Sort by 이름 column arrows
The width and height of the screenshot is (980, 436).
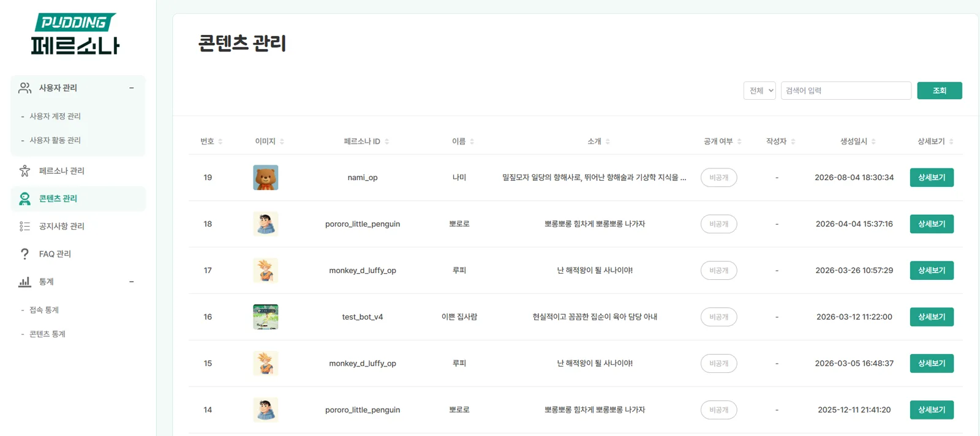pos(472,141)
